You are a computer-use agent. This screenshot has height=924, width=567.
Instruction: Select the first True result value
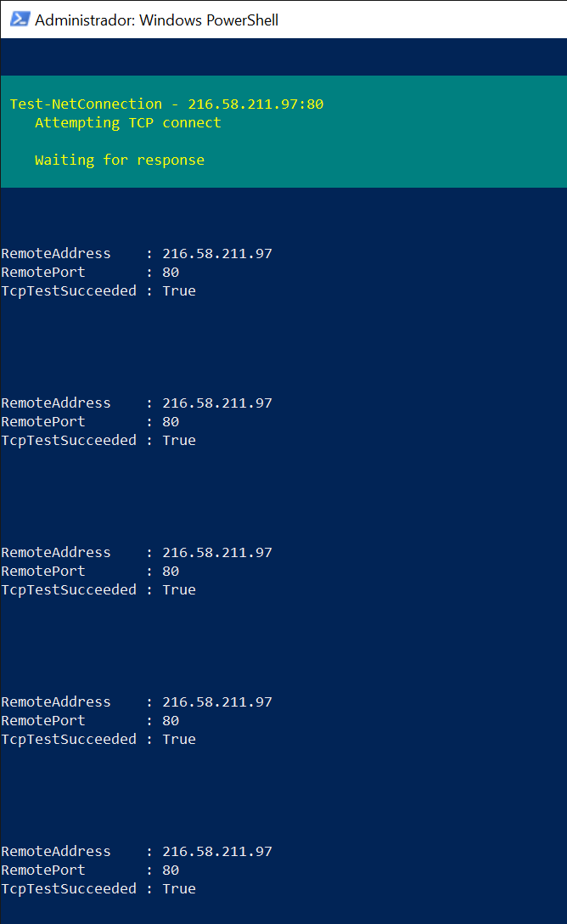178,290
